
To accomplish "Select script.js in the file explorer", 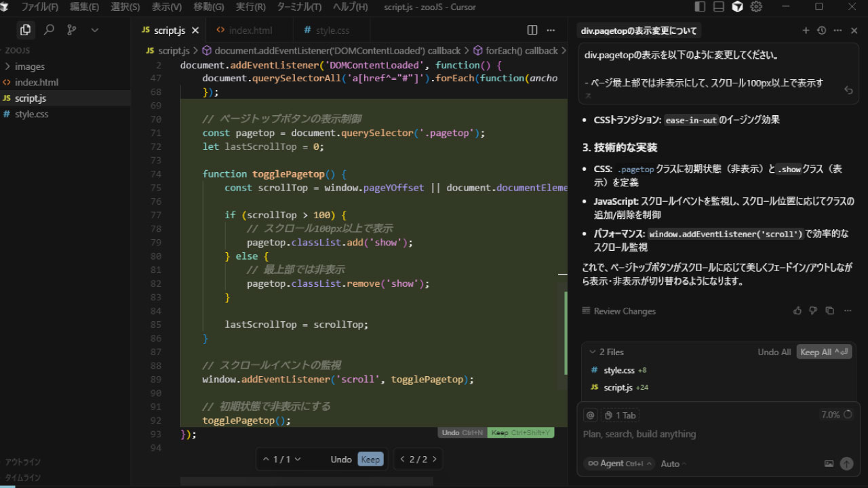I will click(x=65, y=98).
